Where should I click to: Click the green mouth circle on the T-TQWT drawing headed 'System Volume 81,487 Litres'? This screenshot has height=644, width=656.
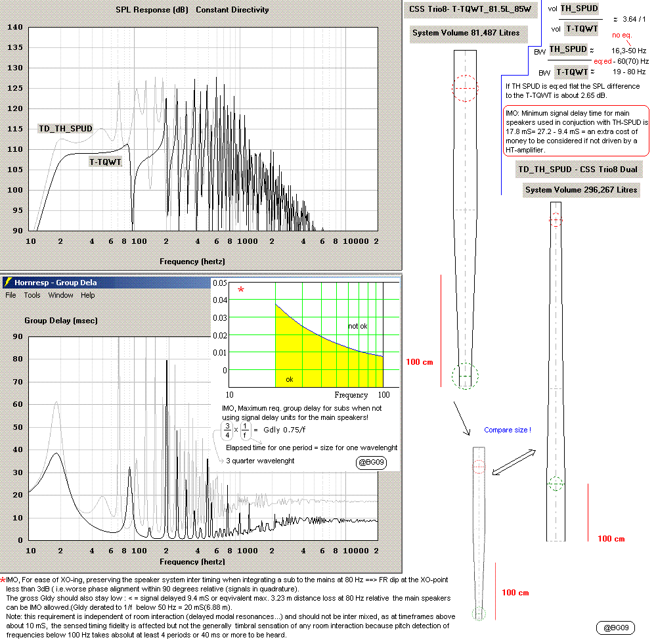(465, 376)
